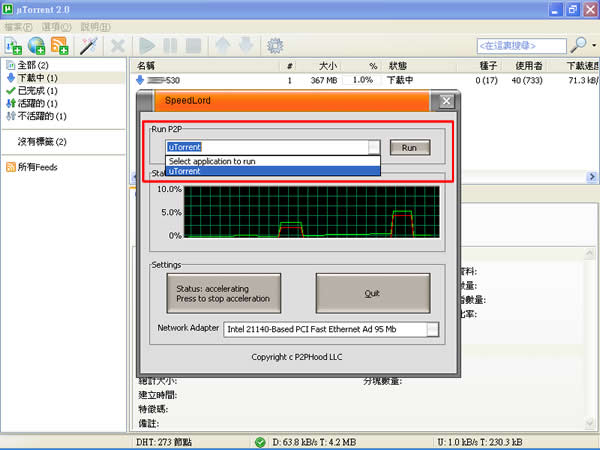The image size is (600, 450).
Task: Open the 檔案 menu
Action: coord(18,27)
